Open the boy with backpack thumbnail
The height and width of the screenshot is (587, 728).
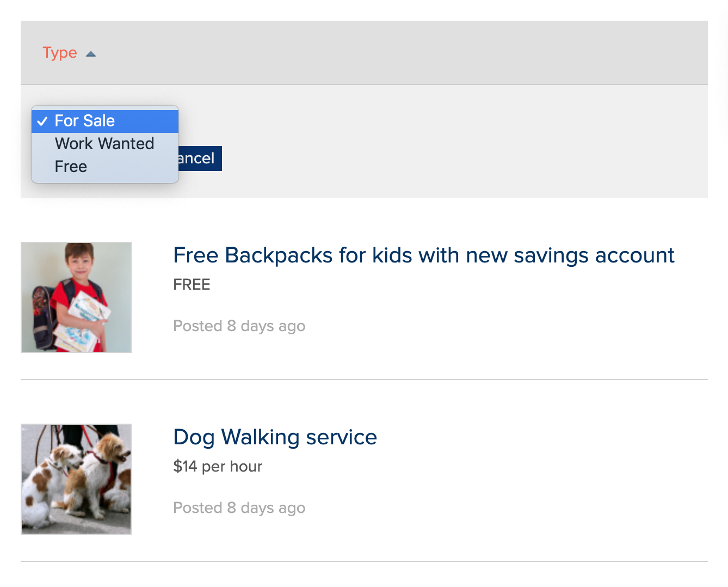76,297
